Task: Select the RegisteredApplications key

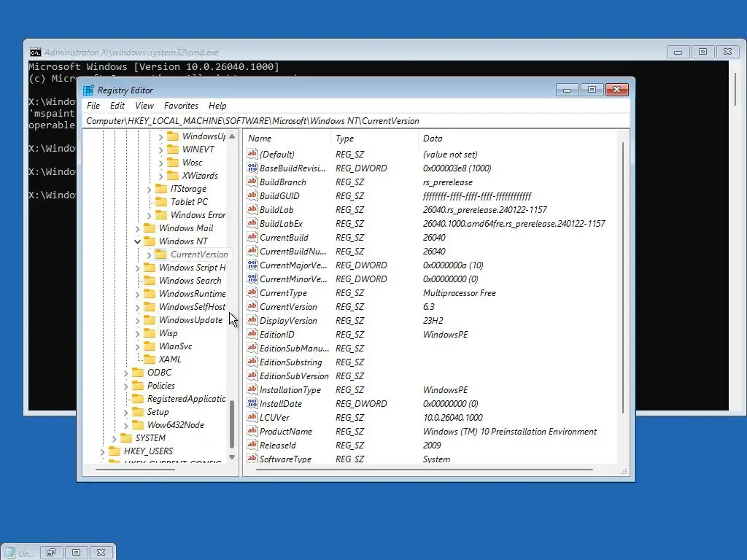Action: 186,399
